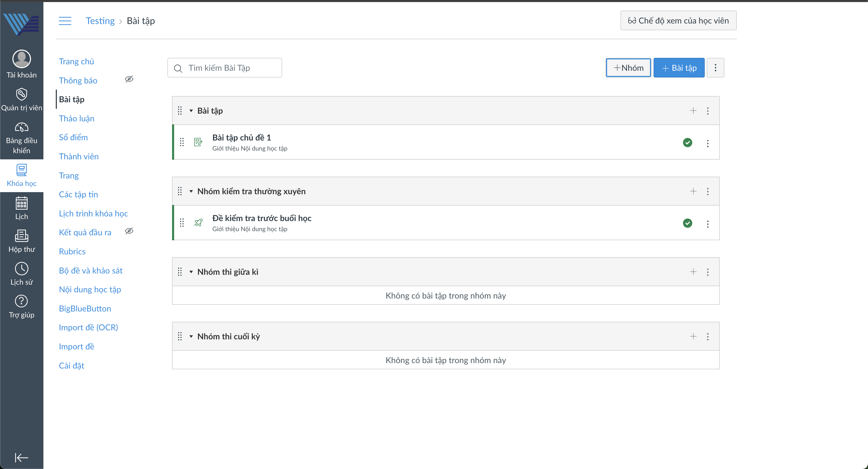Collapse Nhóm kiểm tra thường xuyên group
The width and height of the screenshot is (868, 469).
point(191,191)
